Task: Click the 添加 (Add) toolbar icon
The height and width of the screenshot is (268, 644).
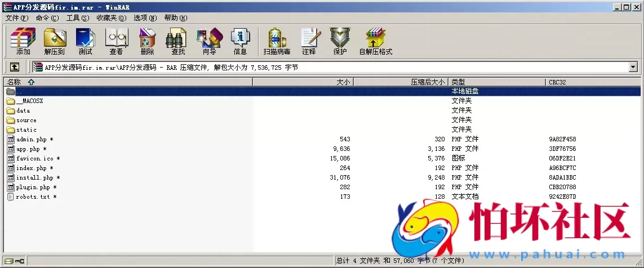Action: coord(23,41)
